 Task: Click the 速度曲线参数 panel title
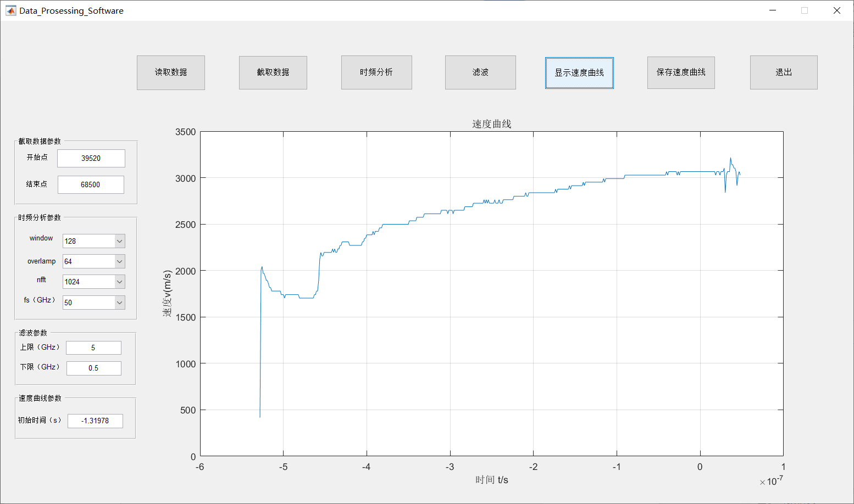40,398
